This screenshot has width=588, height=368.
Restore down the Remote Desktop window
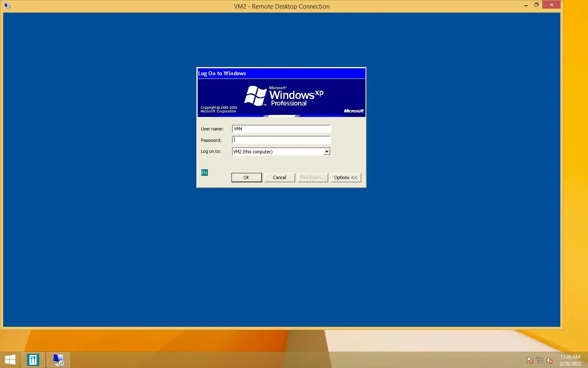(x=536, y=5)
